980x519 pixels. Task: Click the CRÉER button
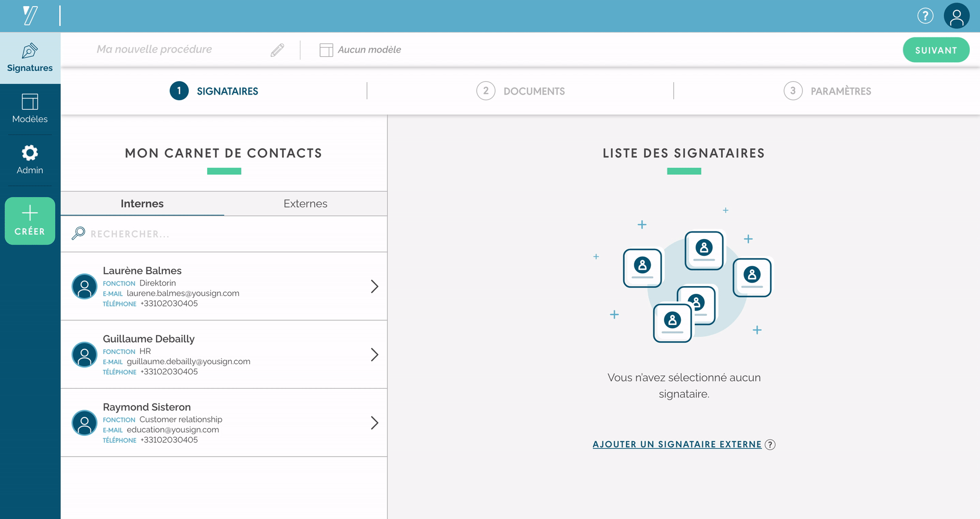coord(30,221)
